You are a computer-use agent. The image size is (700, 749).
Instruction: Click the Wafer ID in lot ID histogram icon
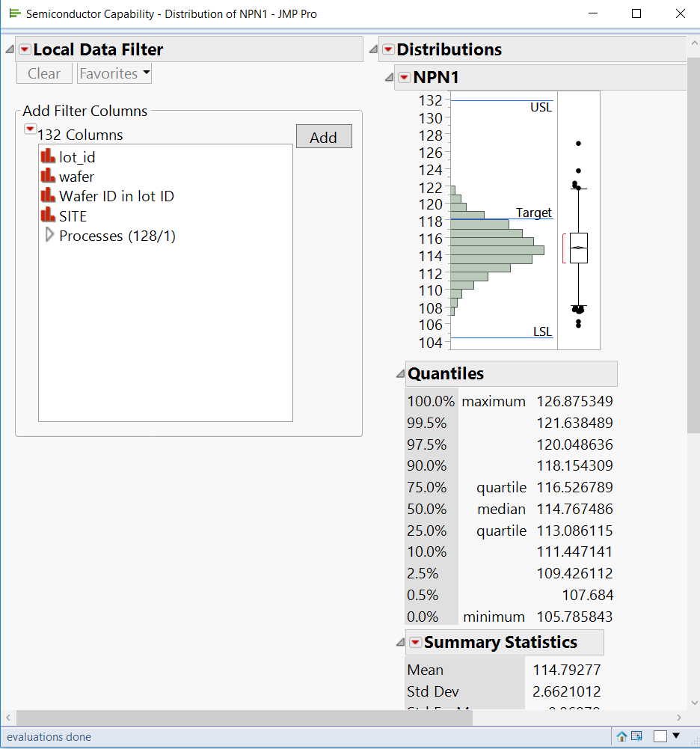tap(46, 196)
